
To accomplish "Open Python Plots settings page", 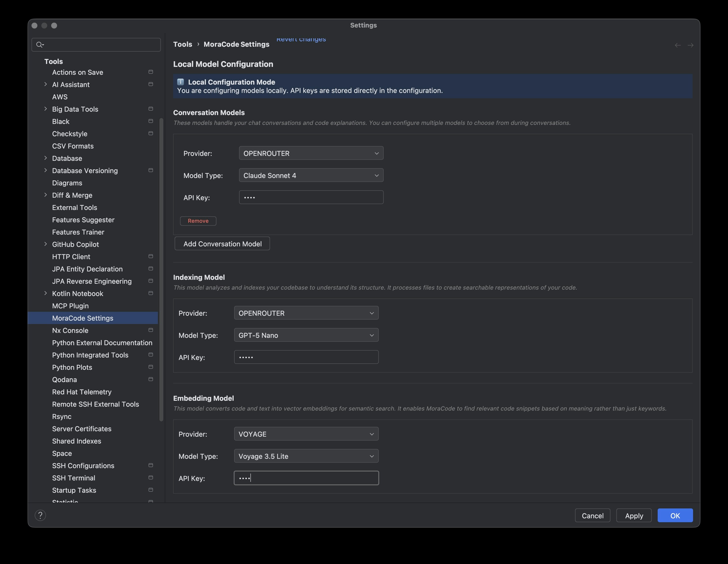I will click(72, 367).
